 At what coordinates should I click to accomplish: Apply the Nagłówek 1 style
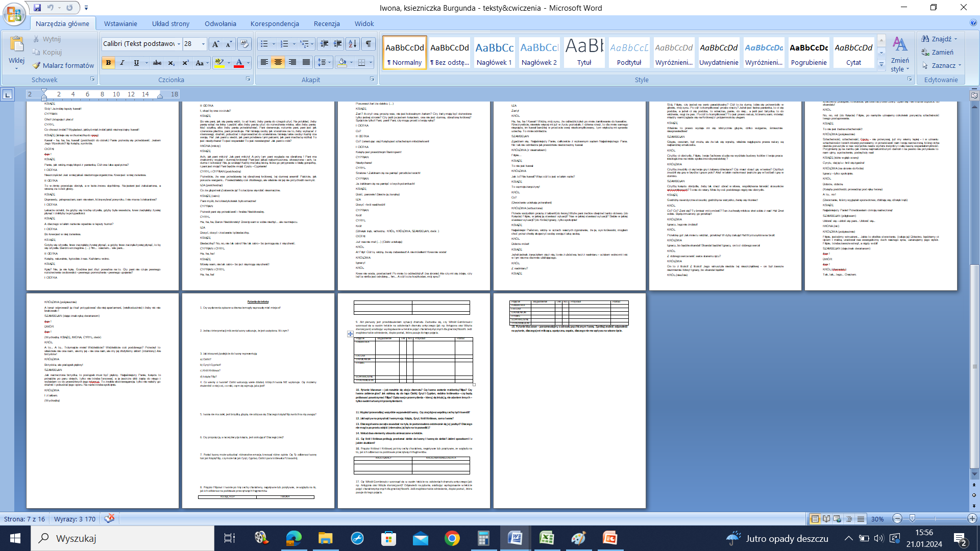pyautogui.click(x=494, y=53)
